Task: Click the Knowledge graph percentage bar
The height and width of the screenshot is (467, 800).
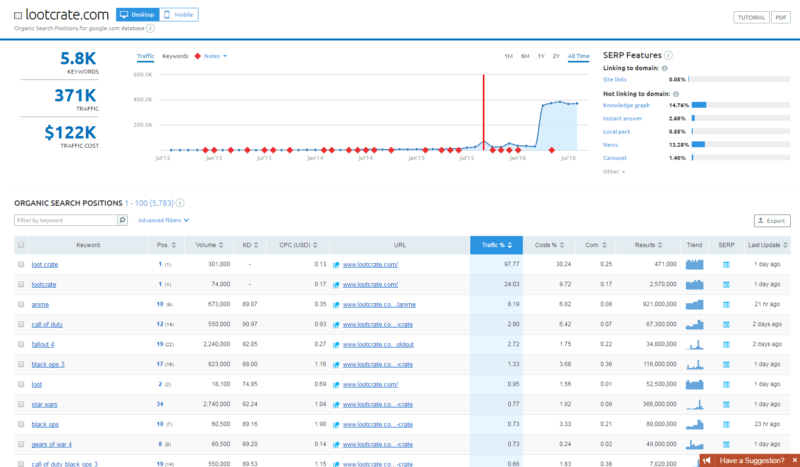Action: 741,105
